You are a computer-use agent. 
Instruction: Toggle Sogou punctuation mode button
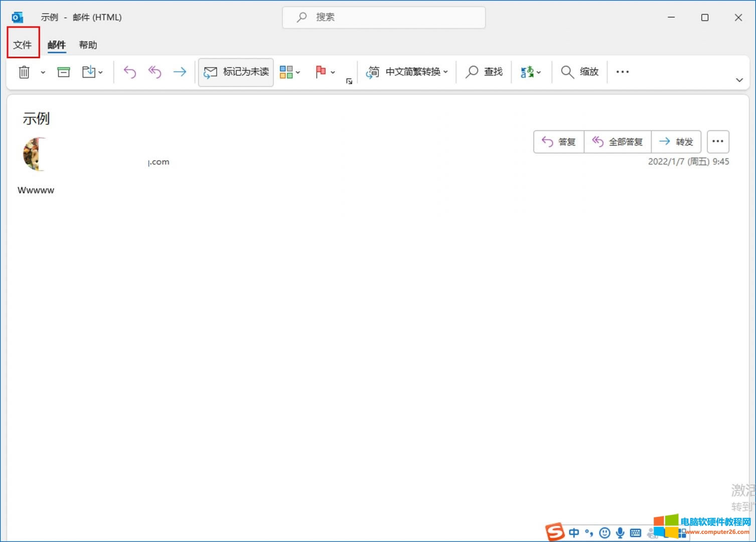pos(589,532)
